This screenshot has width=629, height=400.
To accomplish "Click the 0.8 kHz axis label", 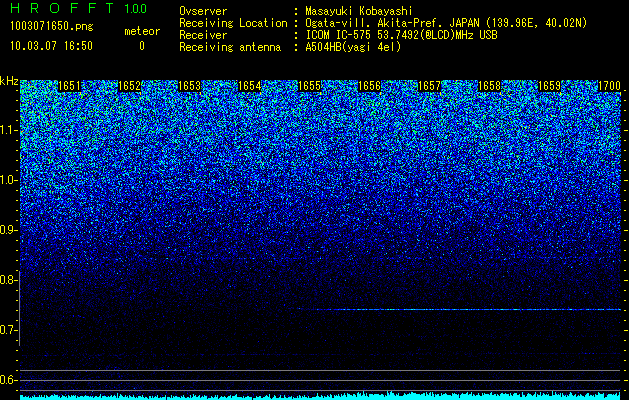I will tap(8, 280).
